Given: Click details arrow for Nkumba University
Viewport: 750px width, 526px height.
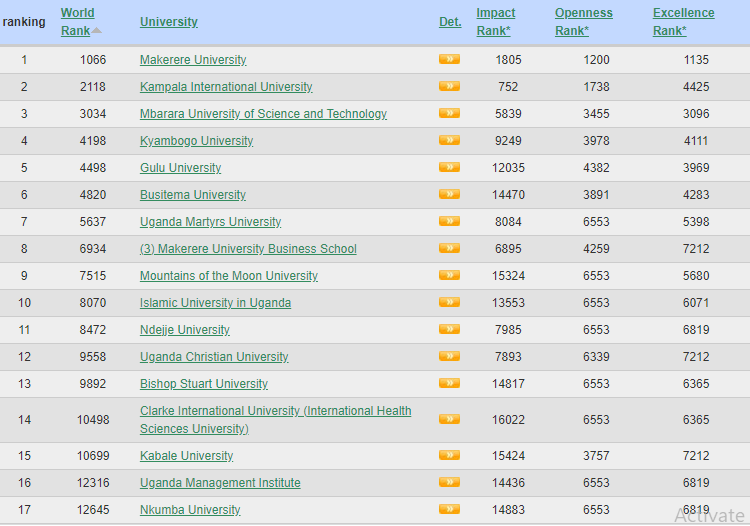Looking at the screenshot, I should pyautogui.click(x=449, y=509).
